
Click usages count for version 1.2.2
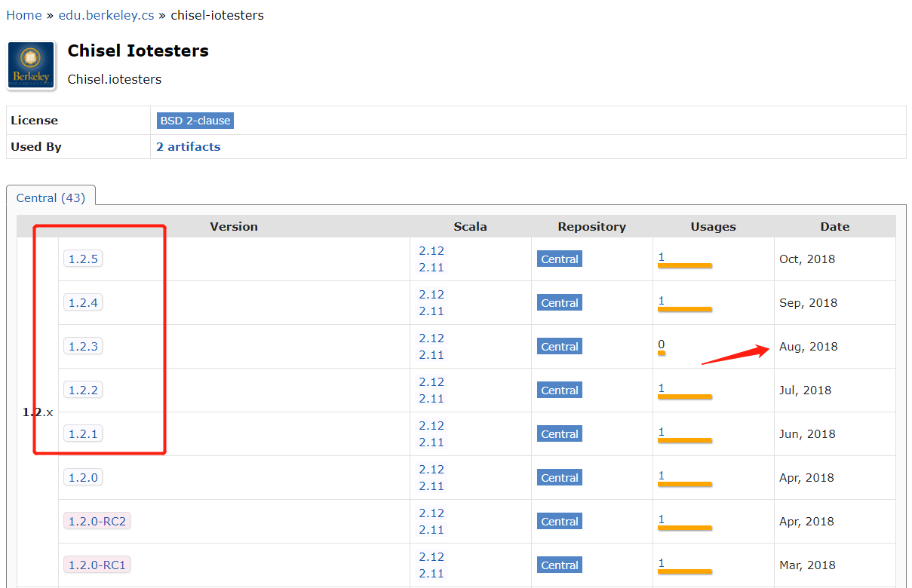(662, 388)
